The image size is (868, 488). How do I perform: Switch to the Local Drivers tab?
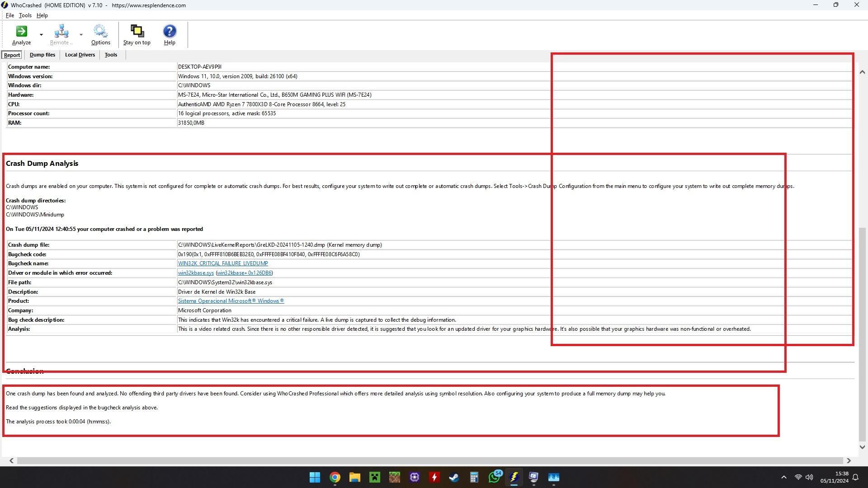tap(80, 55)
